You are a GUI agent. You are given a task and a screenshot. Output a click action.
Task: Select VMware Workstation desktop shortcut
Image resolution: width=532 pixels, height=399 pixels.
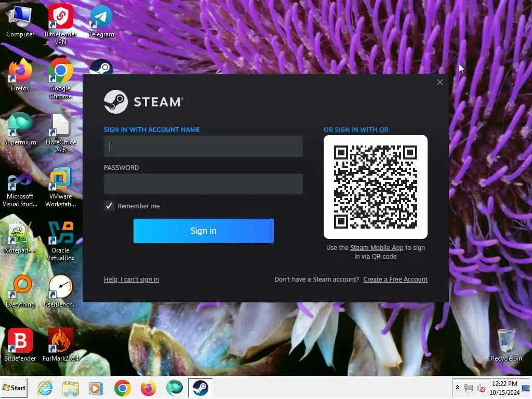pyautogui.click(x=60, y=187)
